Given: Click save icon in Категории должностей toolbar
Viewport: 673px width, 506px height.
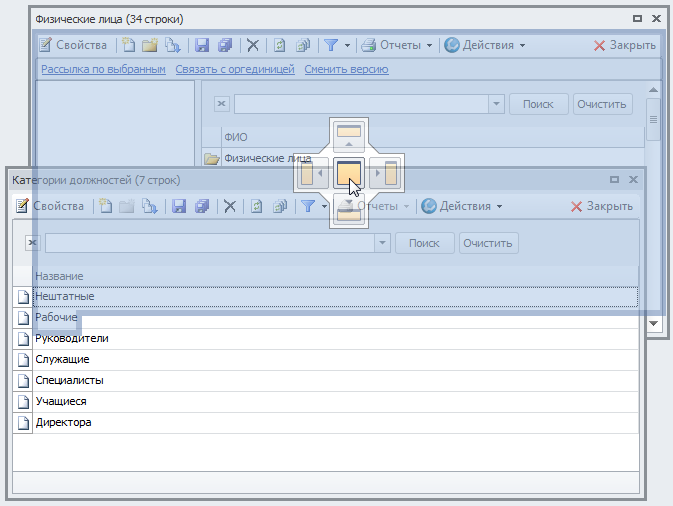Looking at the screenshot, I should 179,206.
